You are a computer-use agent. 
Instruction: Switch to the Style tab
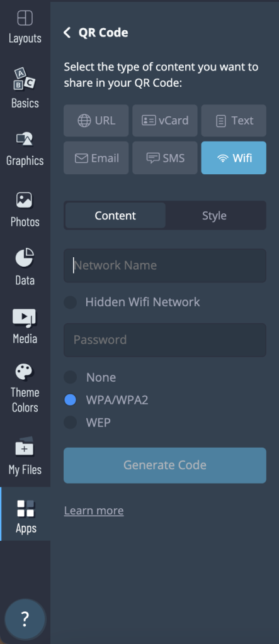click(x=214, y=216)
